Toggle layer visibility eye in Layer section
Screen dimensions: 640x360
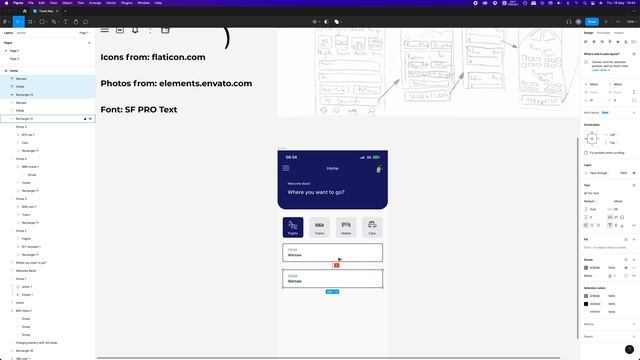634,173
